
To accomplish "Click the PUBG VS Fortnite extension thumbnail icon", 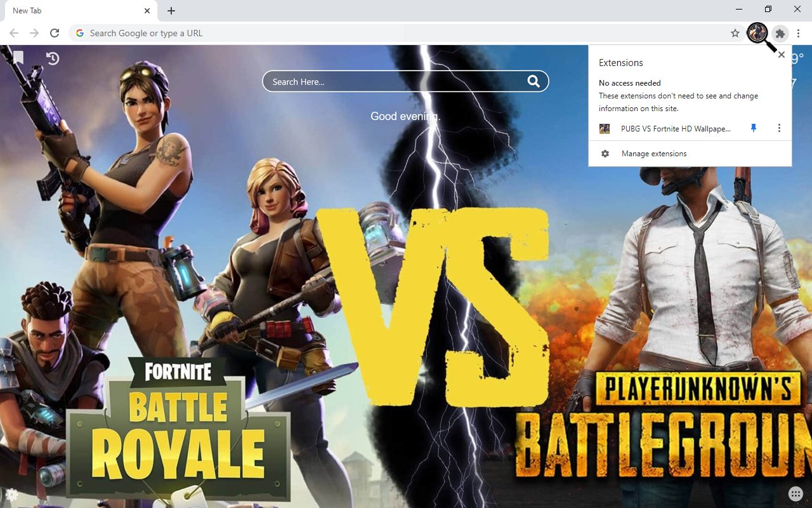I will pos(605,129).
